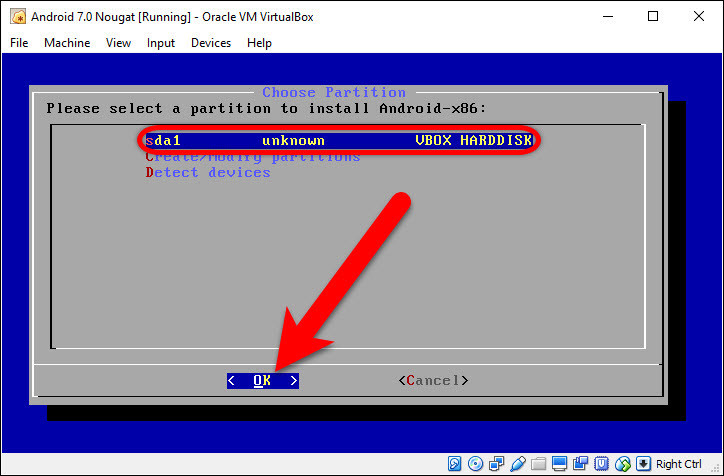Open the Help menu
724x476 pixels.
coord(259,43)
